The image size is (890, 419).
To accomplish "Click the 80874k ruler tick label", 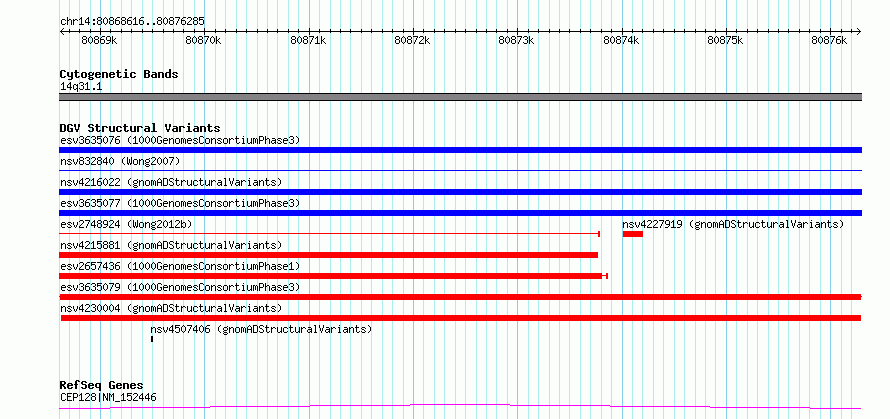I will click(621, 40).
